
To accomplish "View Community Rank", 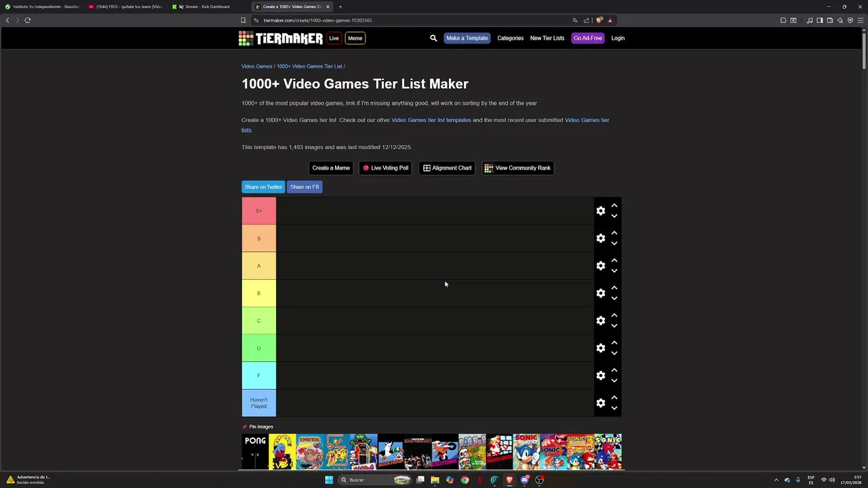I will (517, 168).
